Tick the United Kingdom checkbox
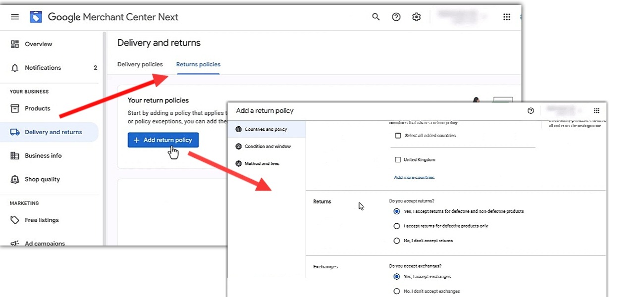 tap(398, 160)
